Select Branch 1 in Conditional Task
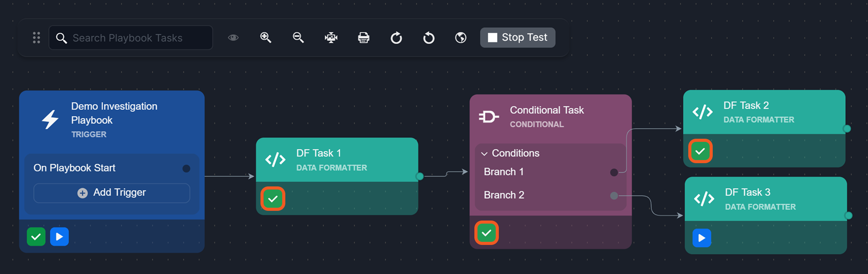The image size is (868, 274). coord(503,172)
